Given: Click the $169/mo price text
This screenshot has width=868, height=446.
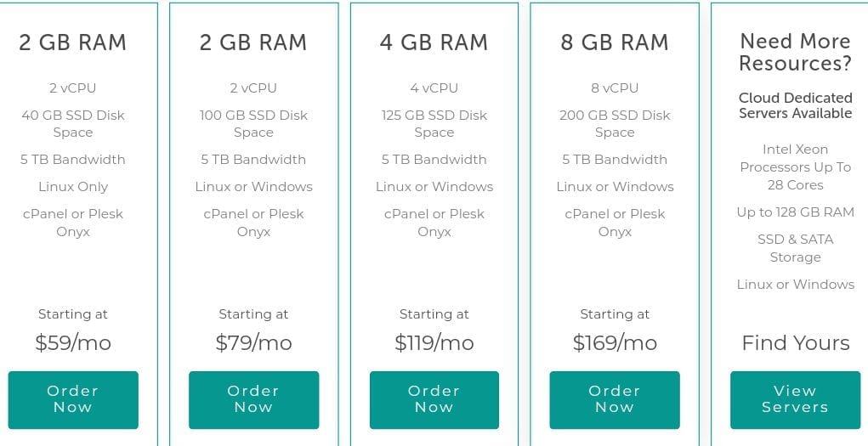Looking at the screenshot, I should click(x=615, y=342).
